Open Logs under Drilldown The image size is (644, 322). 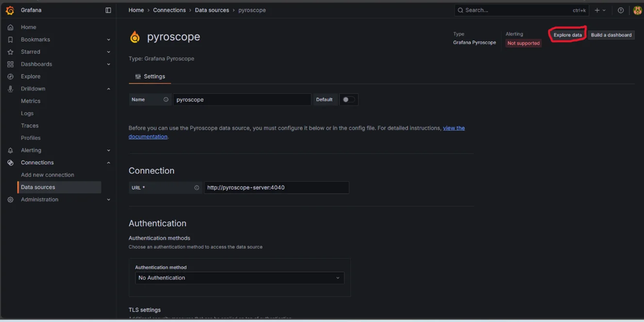point(27,113)
